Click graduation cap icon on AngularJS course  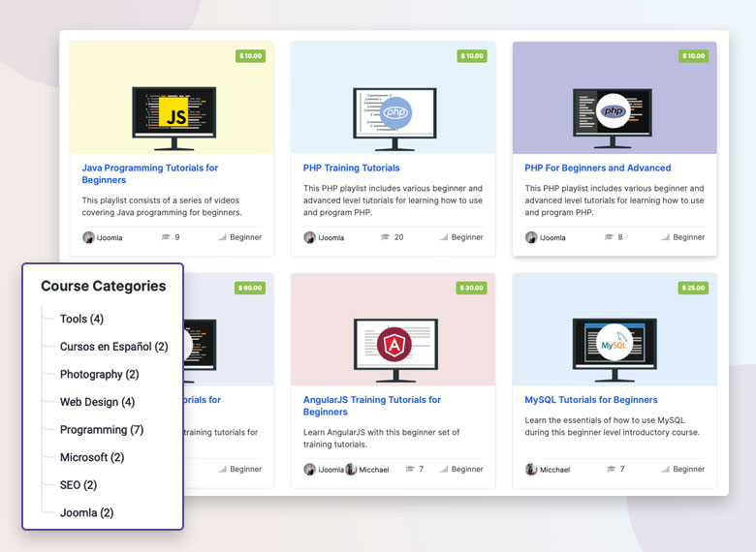(x=410, y=469)
